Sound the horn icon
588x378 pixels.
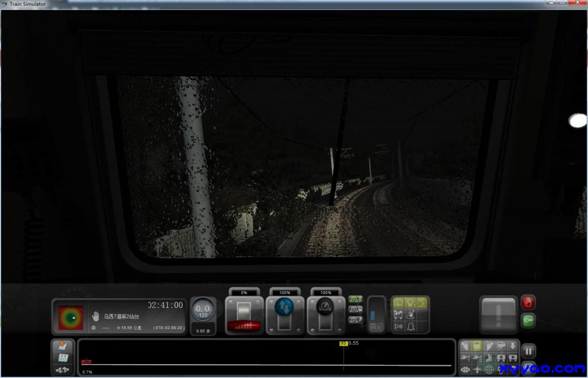397,327
